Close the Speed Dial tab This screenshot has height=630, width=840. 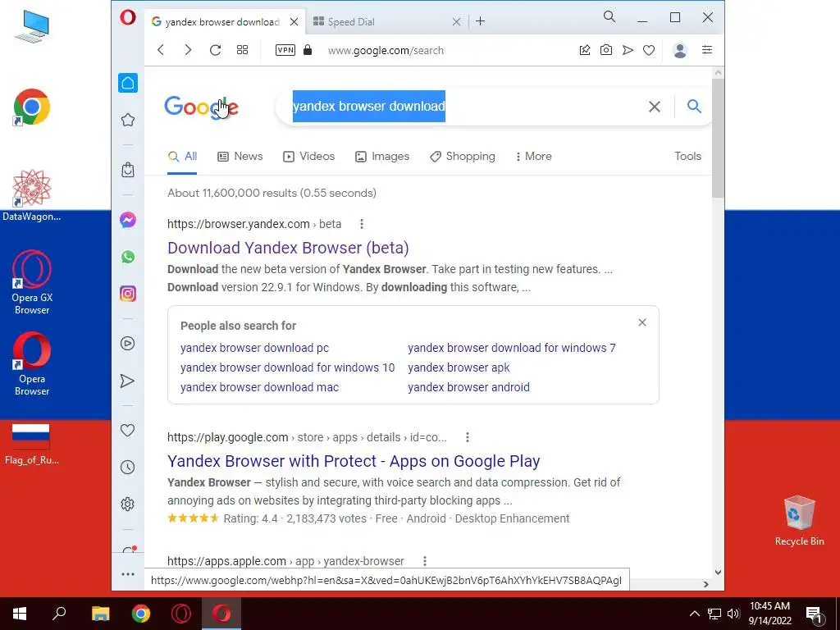pyautogui.click(x=456, y=22)
